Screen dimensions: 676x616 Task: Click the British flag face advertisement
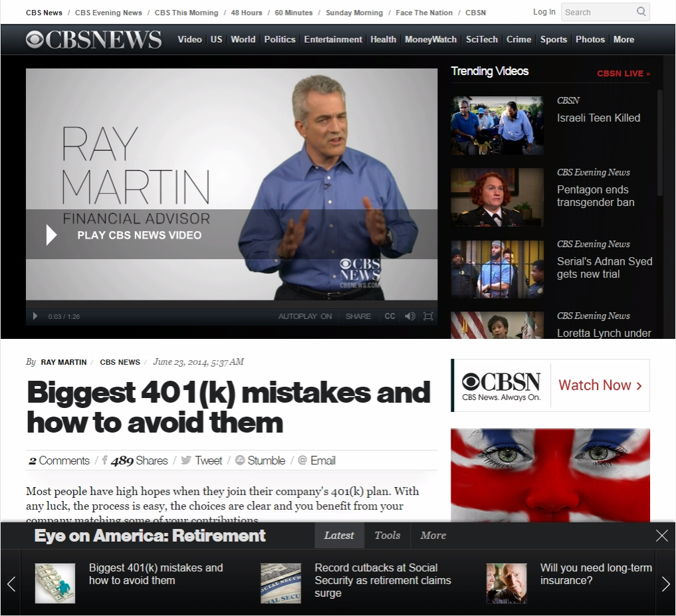[550, 475]
